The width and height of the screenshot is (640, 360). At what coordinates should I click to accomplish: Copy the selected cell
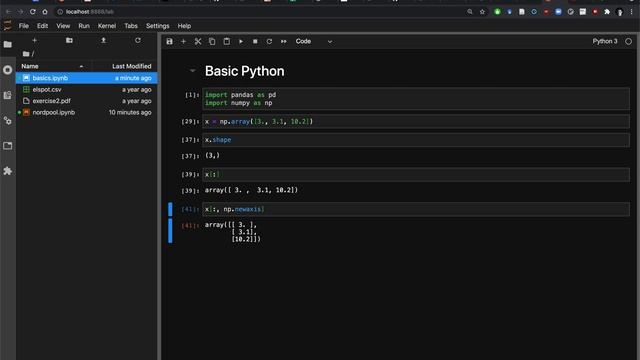click(x=212, y=41)
